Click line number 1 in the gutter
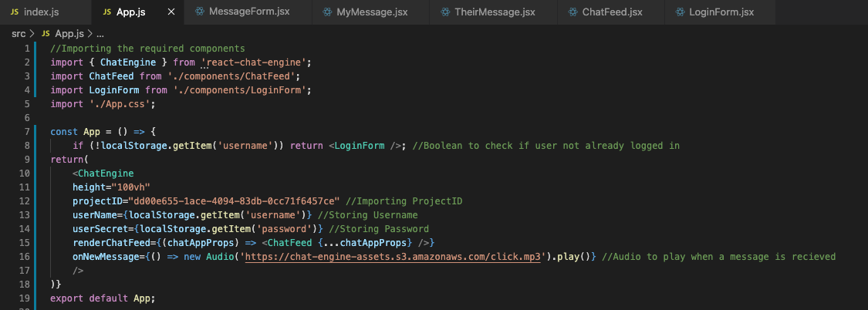Viewport: 868px width, 310px height. click(x=26, y=48)
